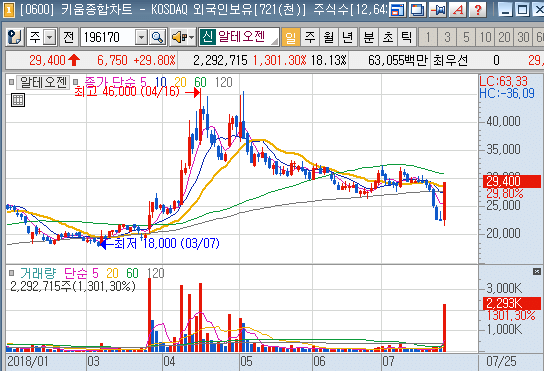The height and width of the screenshot is (371, 544).
Task: Click the 2,292,715주(1,301.30%) volume readout
Action: [73, 286]
